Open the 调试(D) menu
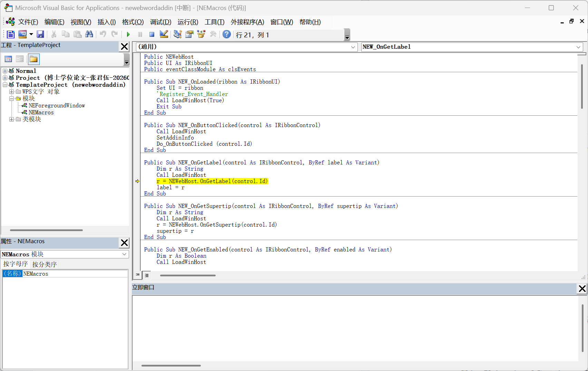This screenshot has width=588, height=371. tap(160, 22)
